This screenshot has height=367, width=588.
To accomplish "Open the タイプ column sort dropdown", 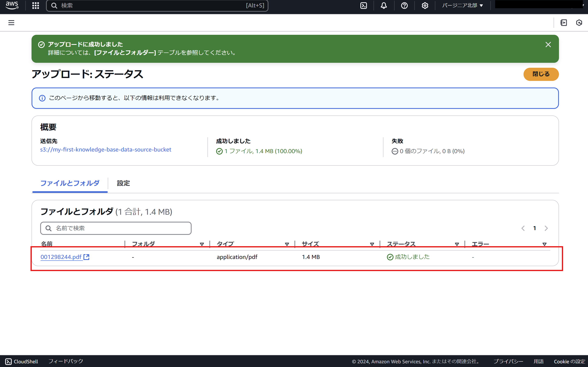I will tap(287, 244).
